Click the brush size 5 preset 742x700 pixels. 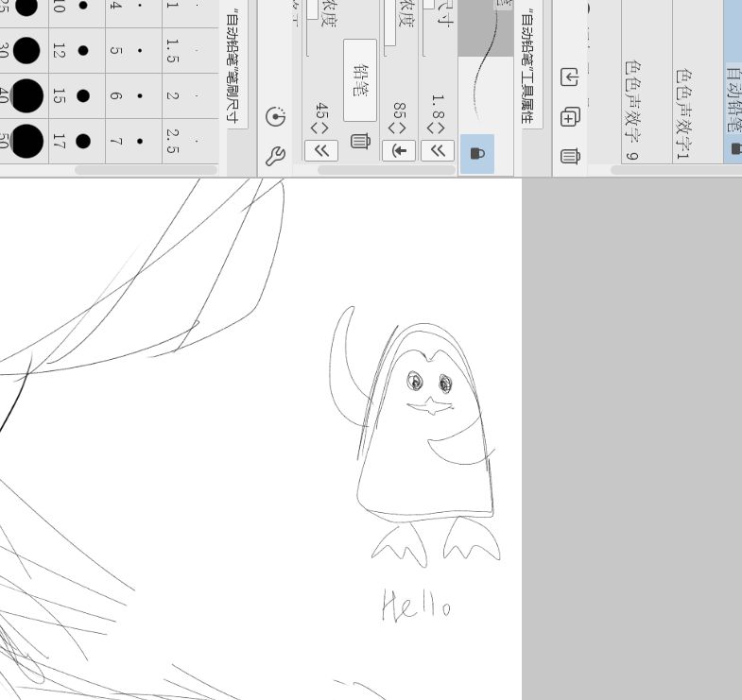[x=134, y=50]
